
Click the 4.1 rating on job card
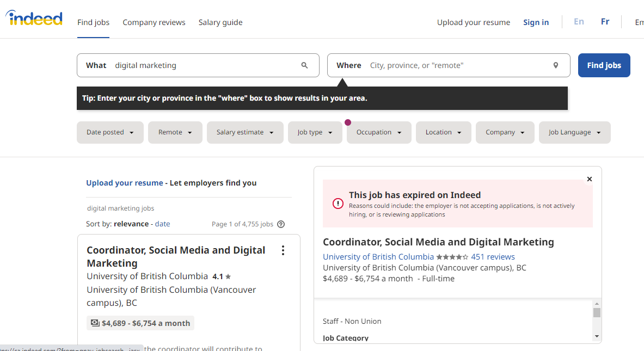click(x=222, y=276)
